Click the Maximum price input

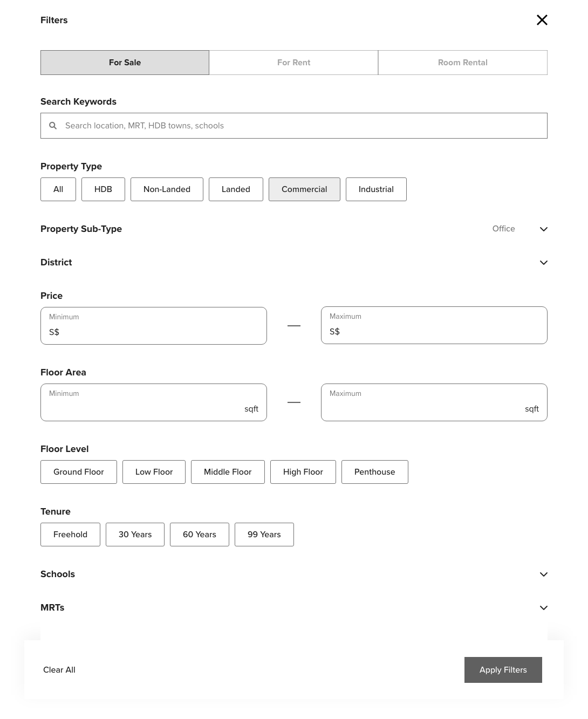(x=434, y=325)
